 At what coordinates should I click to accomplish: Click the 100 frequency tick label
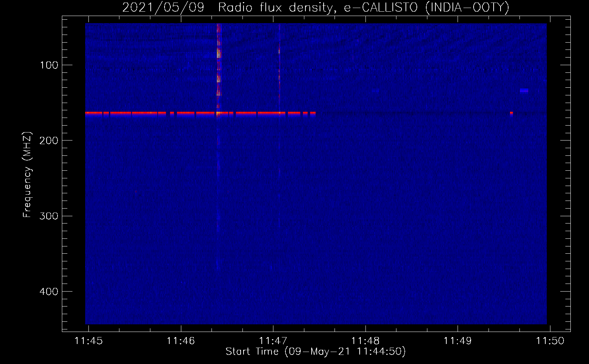49,65
